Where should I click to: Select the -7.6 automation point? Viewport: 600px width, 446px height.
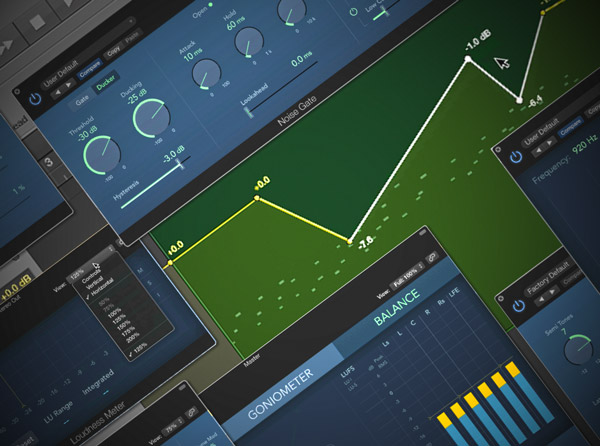[x=349, y=241]
